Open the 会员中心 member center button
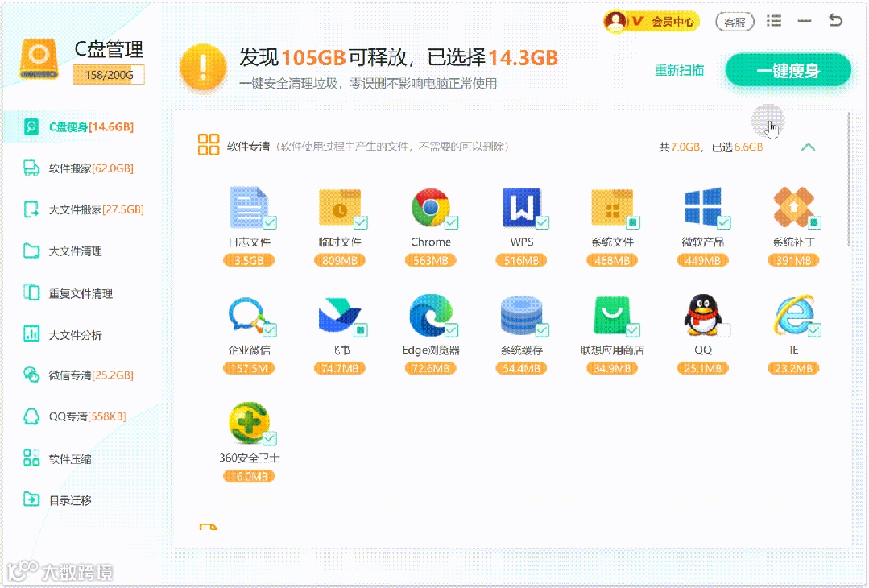 [x=652, y=21]
